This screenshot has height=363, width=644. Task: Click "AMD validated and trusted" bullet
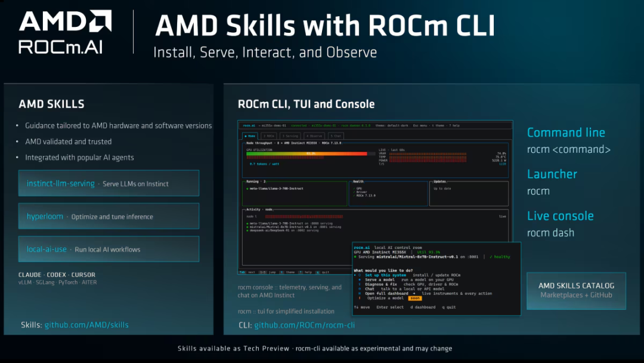pos(68,141)
